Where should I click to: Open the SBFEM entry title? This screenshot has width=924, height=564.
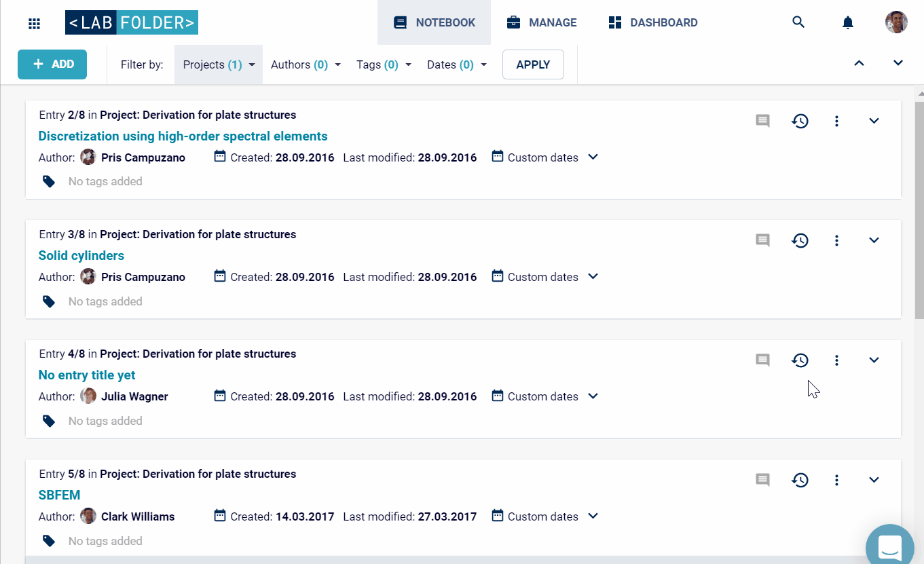click(60, 495)
